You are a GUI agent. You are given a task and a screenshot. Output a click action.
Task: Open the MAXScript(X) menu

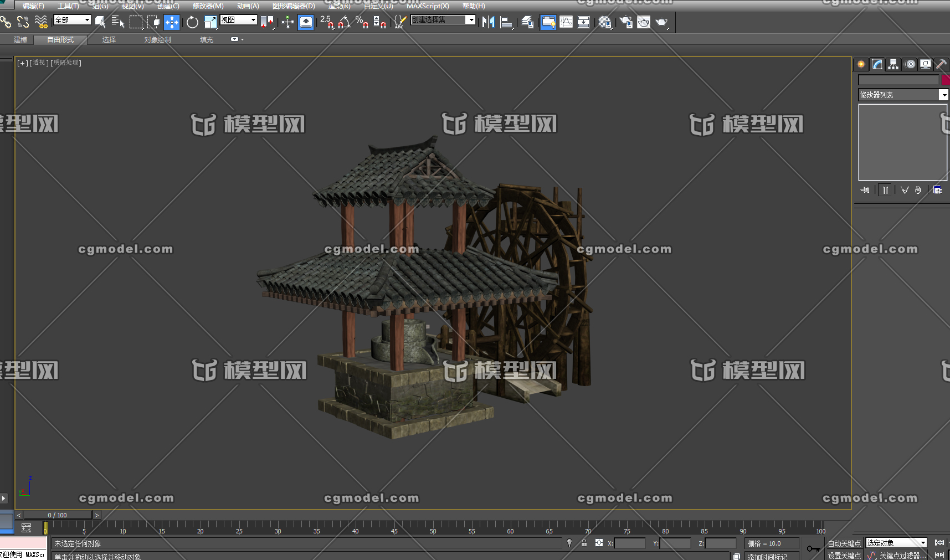[x=428, y=6]
